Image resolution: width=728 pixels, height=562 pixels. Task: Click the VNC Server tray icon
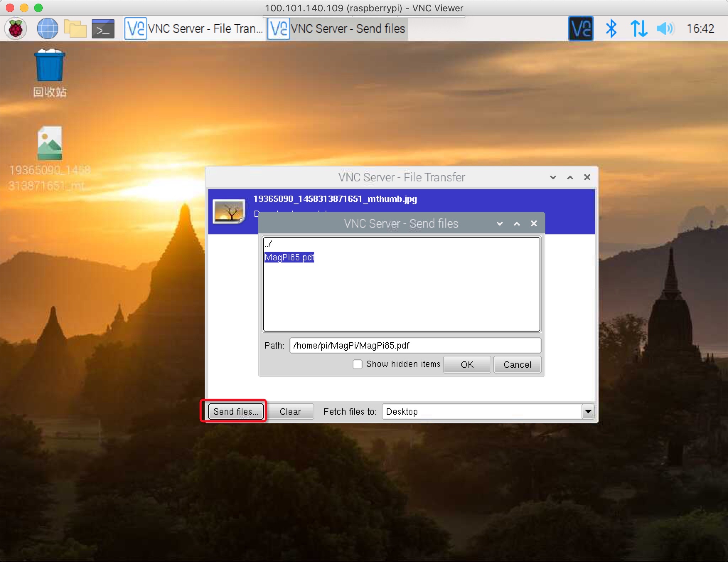(x=580, y=28)
